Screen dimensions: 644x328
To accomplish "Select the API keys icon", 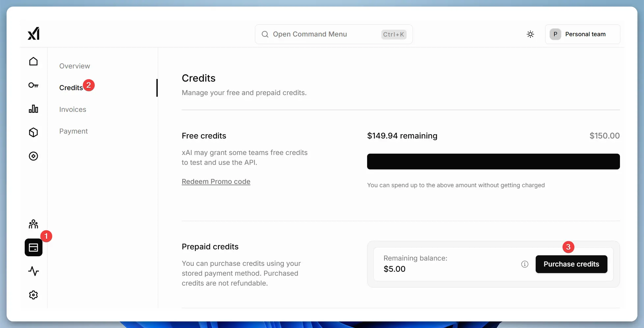I will 33,85.
